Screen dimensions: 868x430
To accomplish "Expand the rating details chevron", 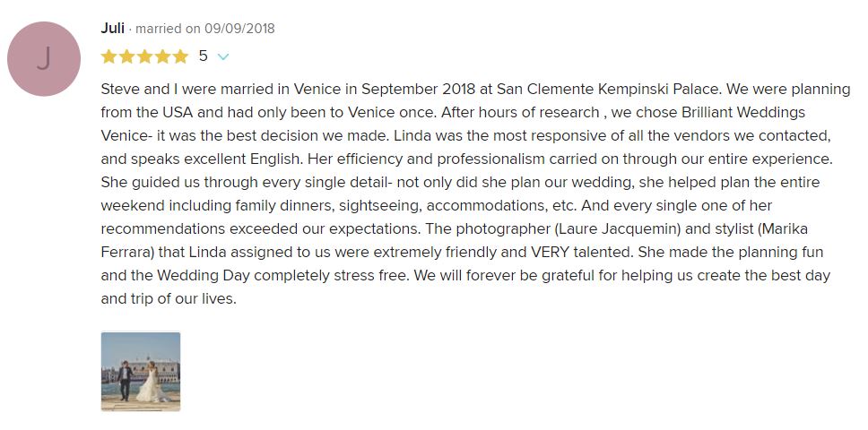I will (223, 56).
